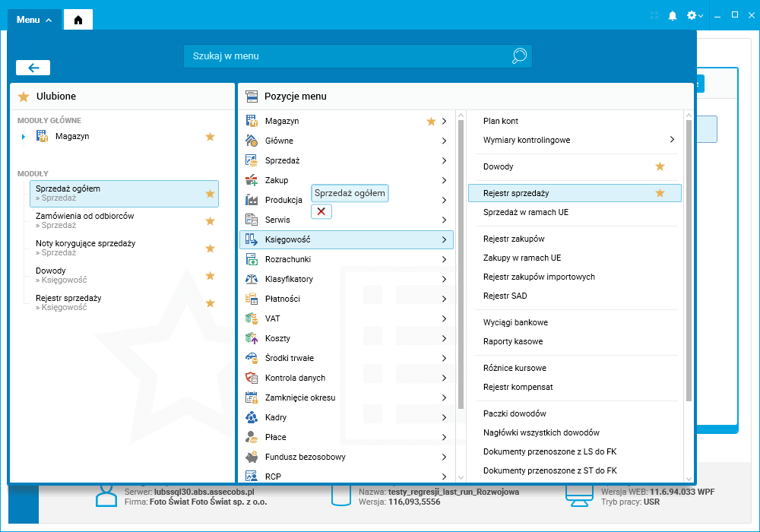760x532 pixels.
Task: Edit the Sprzedaż ogółem name field
Action: pos(350,193)
